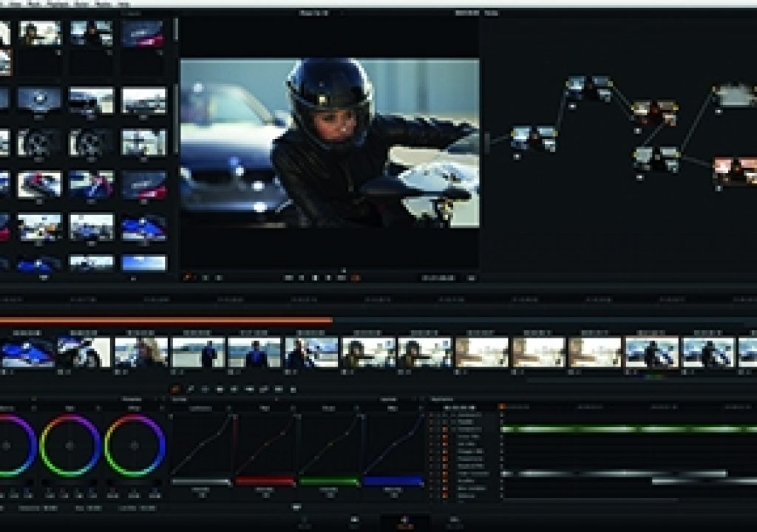Play the clip forward in the viewer

click(x=328, y=278)
